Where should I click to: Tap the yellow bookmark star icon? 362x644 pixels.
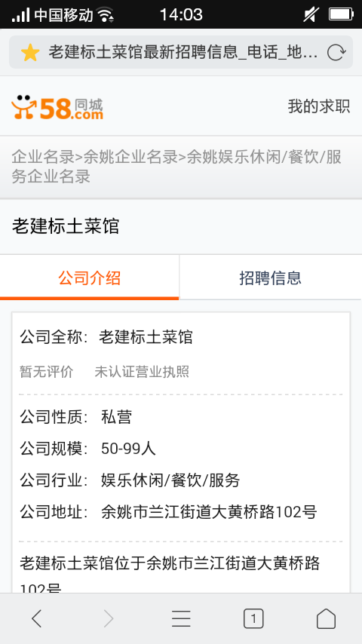[x=30, y=53]
